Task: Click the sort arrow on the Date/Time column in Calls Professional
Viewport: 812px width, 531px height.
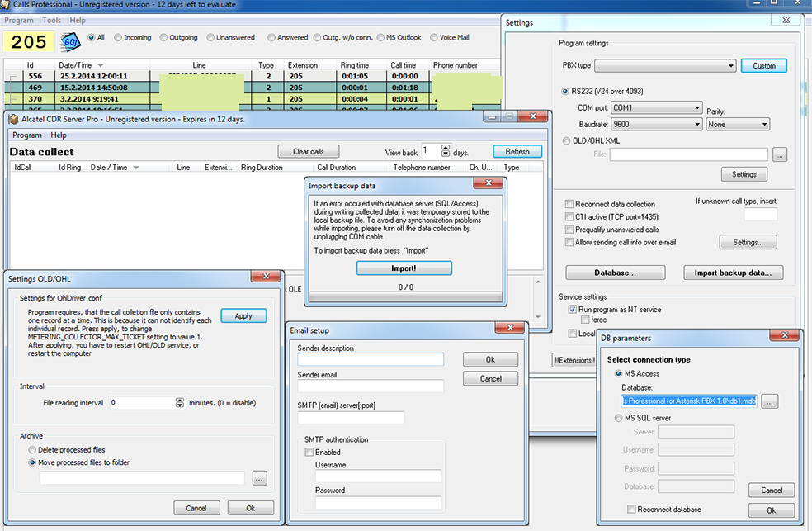Action: [101, 65]
